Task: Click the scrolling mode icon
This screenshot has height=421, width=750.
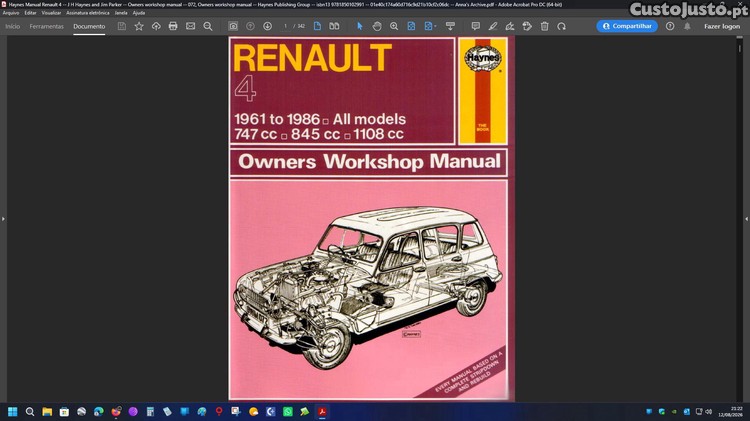Action: click(450, 26)
